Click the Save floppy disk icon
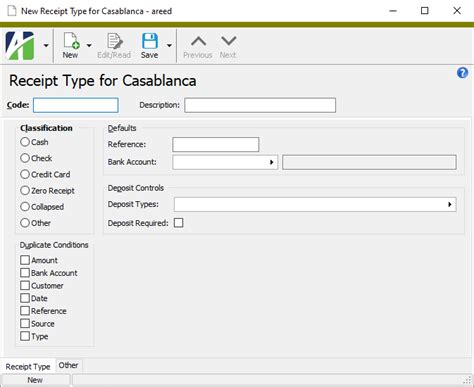474x387 pixels. click(150, 41)
